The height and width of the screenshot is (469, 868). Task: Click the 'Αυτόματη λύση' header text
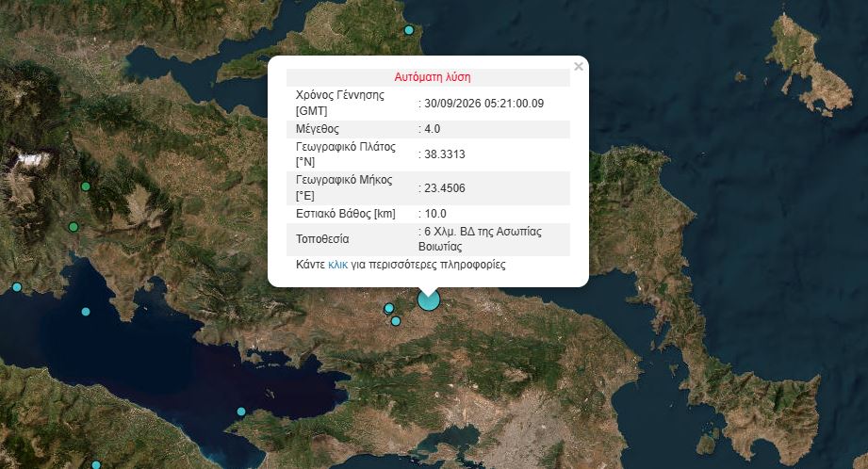[x=433, y=77]
